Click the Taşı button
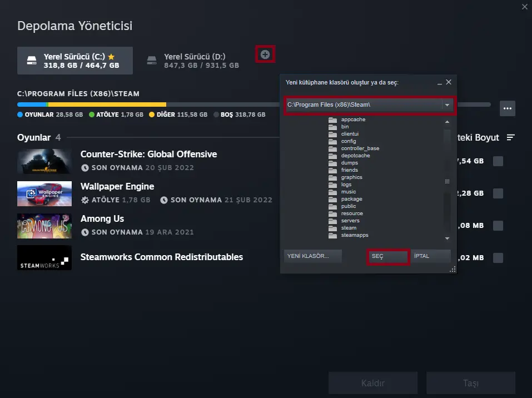532x398 pixels. click(471, 383)
